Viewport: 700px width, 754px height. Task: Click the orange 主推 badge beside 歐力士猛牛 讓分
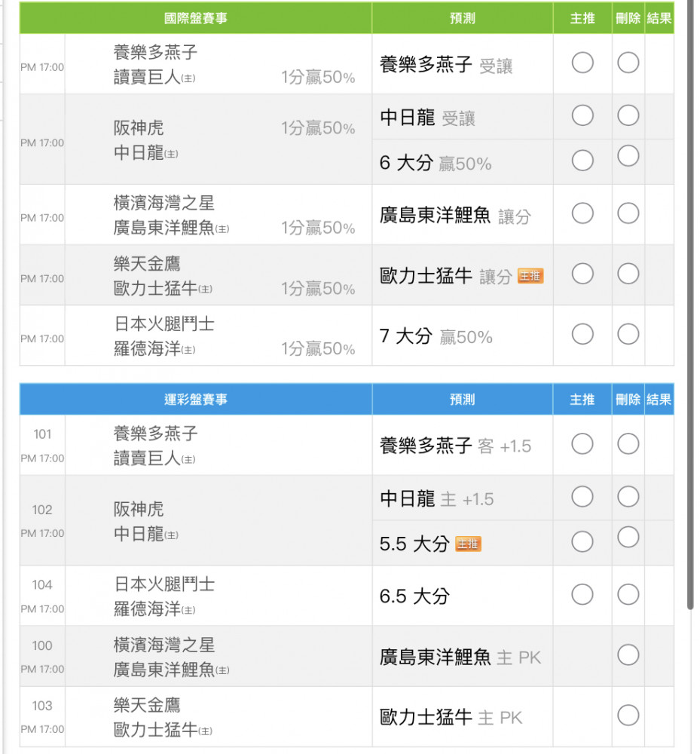(530, 277)
